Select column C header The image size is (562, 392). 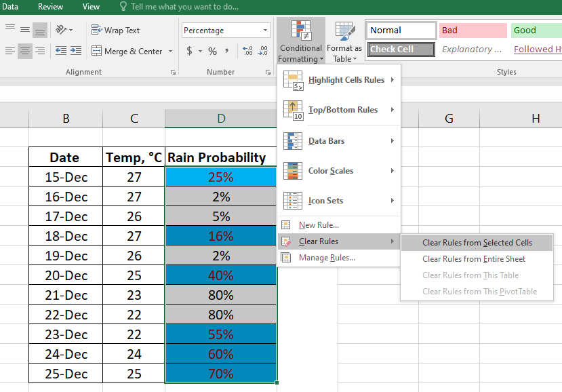(x=134, y=119)
